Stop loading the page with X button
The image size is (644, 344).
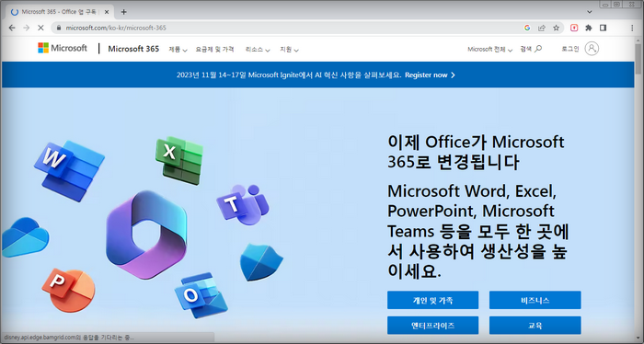pos(40,28)
